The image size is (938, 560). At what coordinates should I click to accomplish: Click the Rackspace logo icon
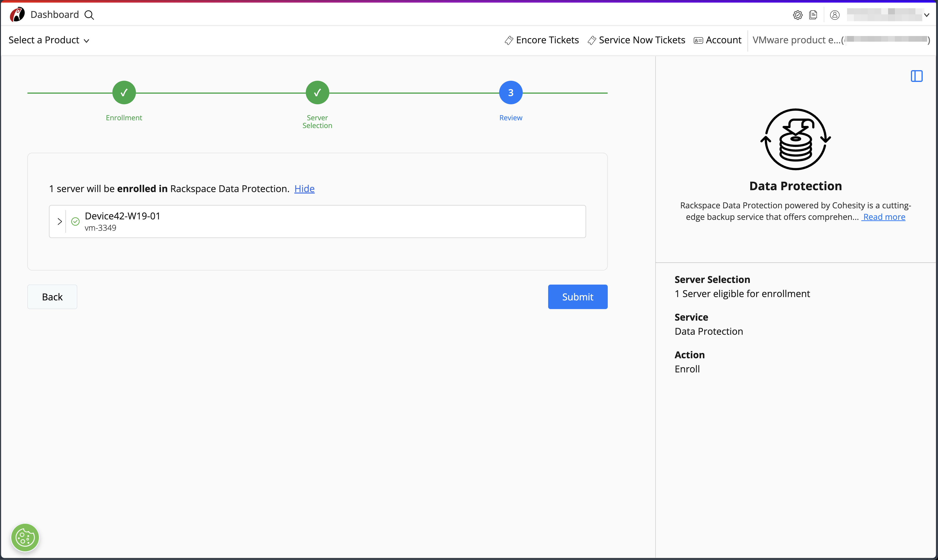[17, 15]
